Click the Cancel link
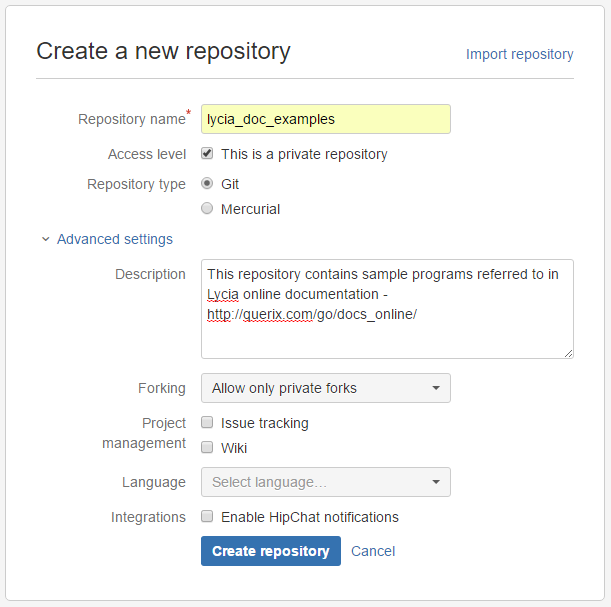 pyautogui.click(x=373, y=551)
